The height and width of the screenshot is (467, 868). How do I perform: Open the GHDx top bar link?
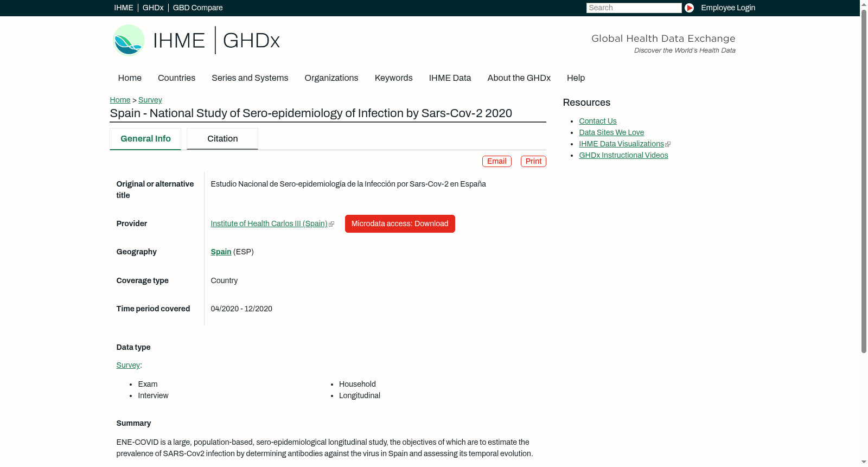pyautogui.click(x=153, y=8)
